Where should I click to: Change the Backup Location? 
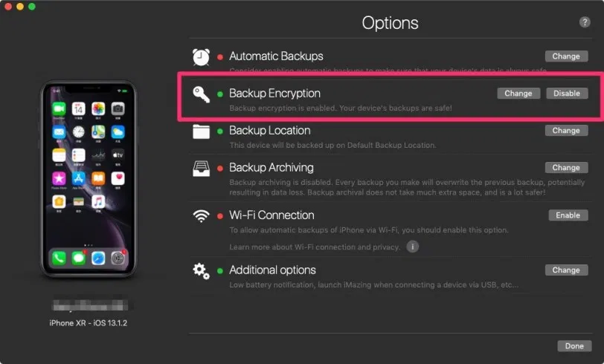(566, 131)
